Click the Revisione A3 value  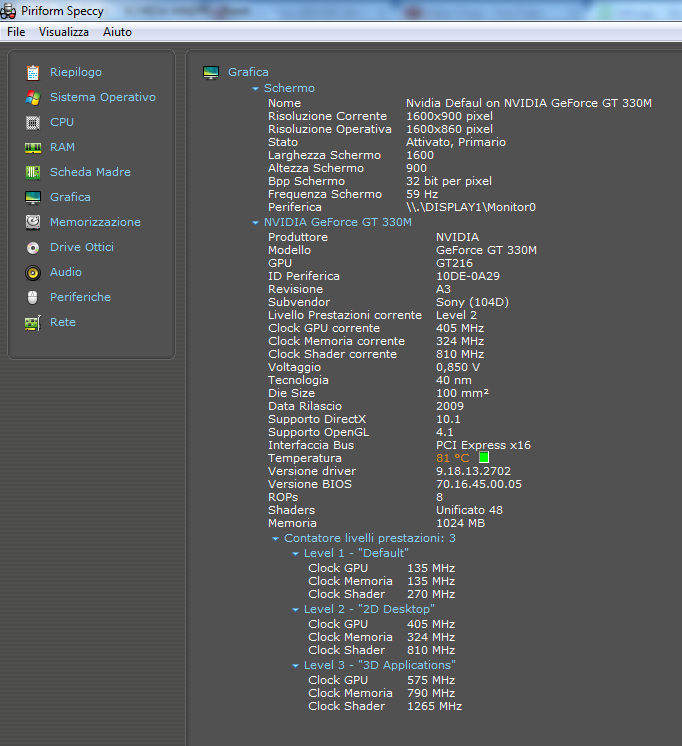pos(443,289)
